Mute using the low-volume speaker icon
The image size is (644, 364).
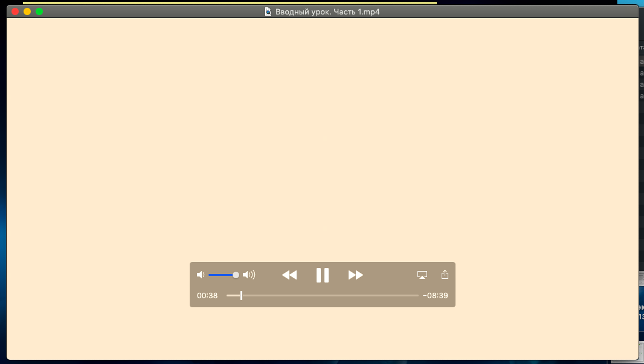201,275
